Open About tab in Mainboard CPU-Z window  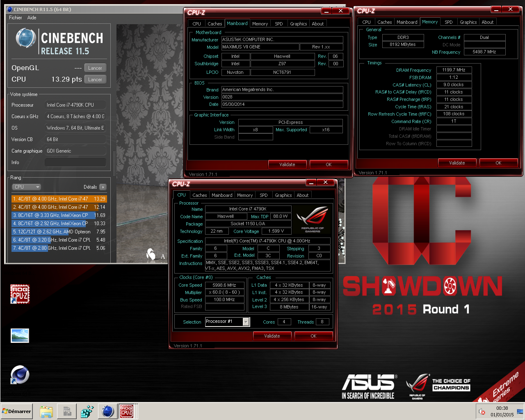pos(318,24)
